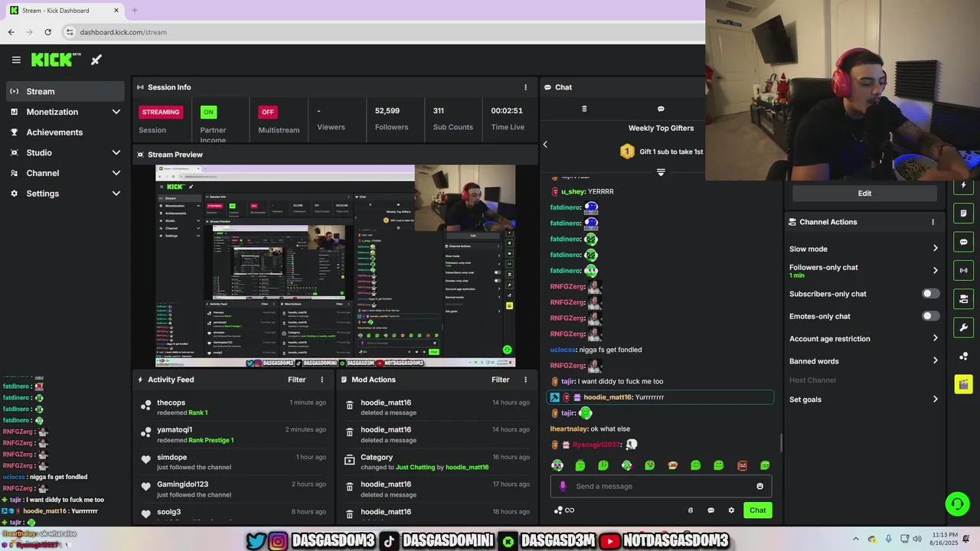
Task: Click the green Chat send button
Action: click(757, 510)
